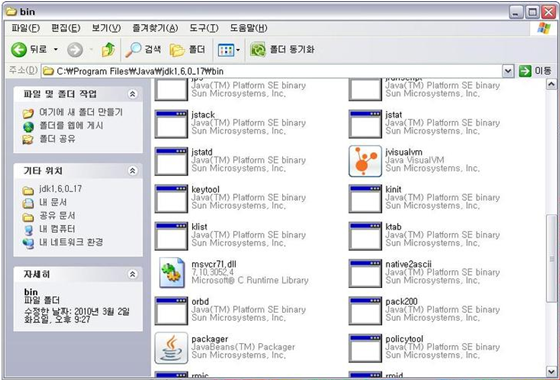
Task: Select the pack200 file icon
Action: (365, 311)
